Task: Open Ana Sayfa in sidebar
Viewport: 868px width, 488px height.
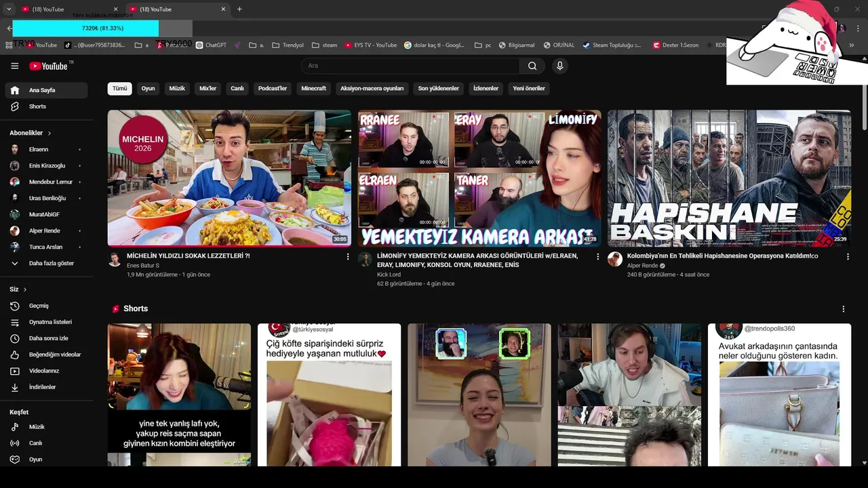Action: (x=46, y=90)
